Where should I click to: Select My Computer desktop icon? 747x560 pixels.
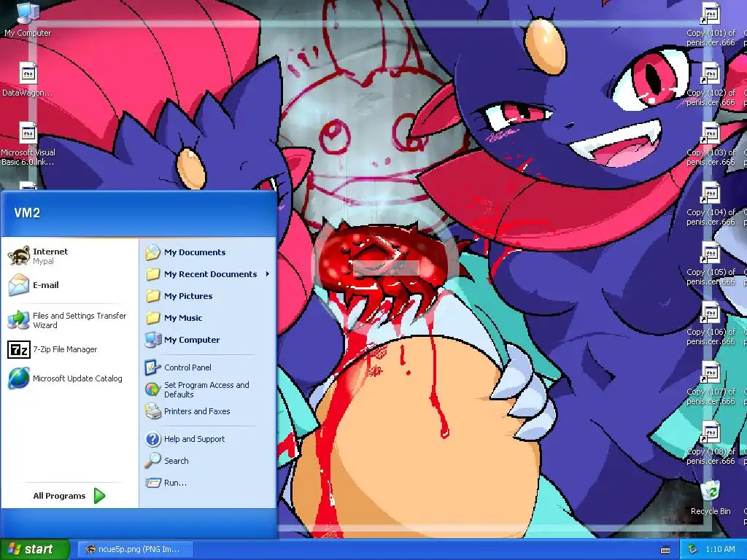[x=28, y=19]
